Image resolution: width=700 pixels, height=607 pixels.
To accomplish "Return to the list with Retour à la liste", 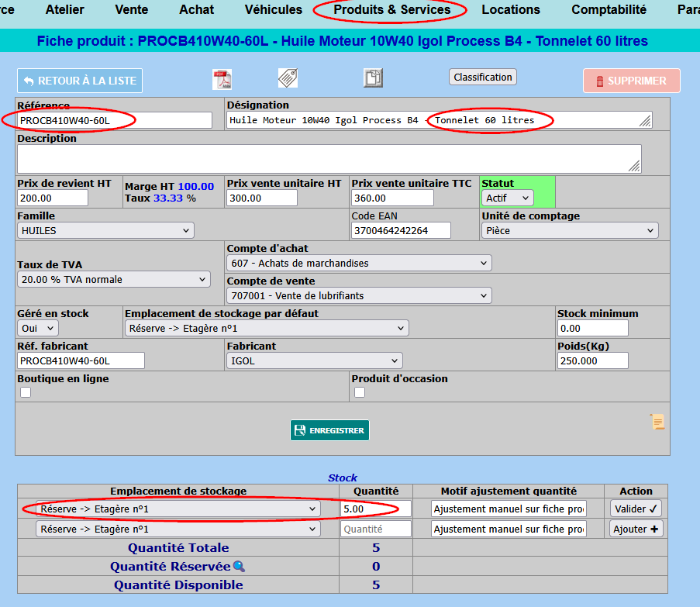I will coord(80,81).
